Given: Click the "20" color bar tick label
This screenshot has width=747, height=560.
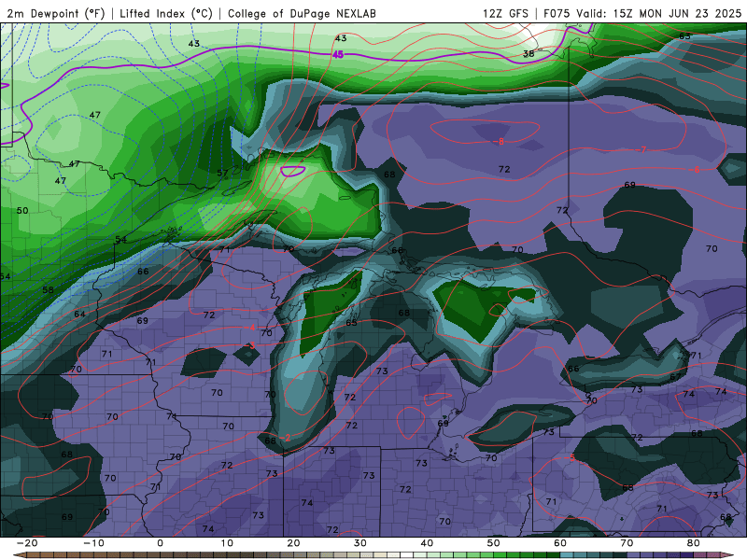Looking at the screenshot, I should click(x=293, y=543).
